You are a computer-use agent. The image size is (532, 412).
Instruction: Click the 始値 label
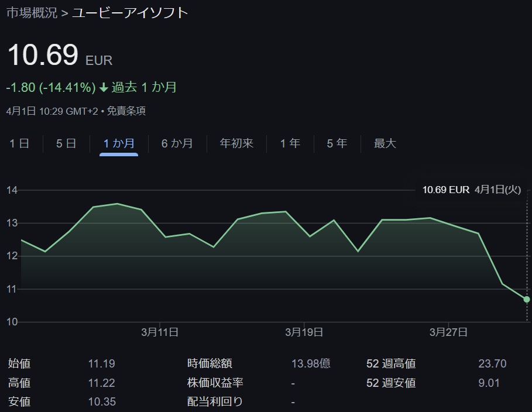coord(19,364)
